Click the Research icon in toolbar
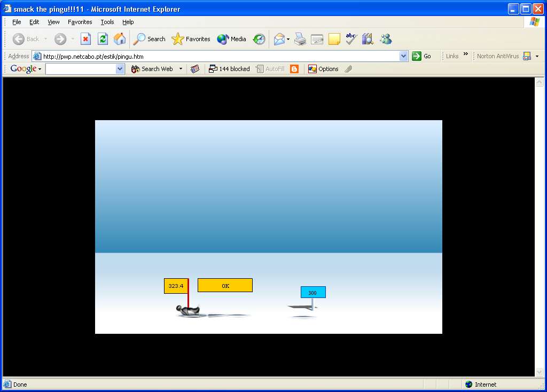547x392 pixels. (368, 39)
